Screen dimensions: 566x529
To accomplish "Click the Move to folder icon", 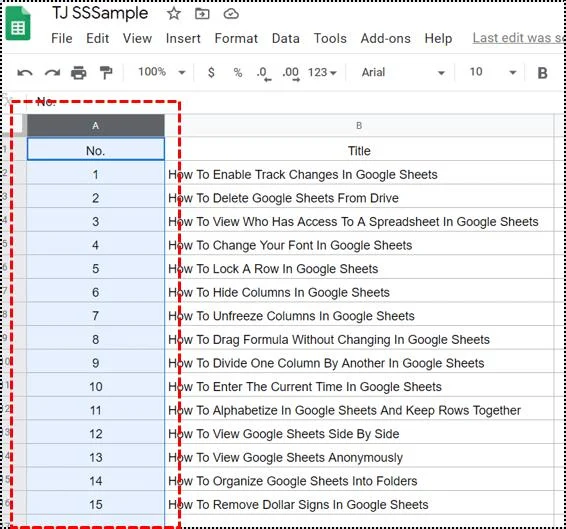I will (202, 14).
